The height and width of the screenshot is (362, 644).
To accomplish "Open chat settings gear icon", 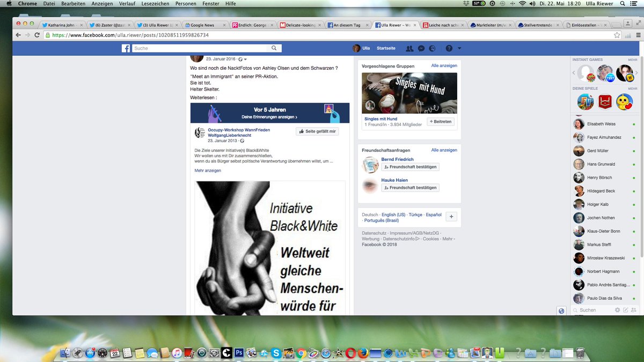I will pos(617,310).
